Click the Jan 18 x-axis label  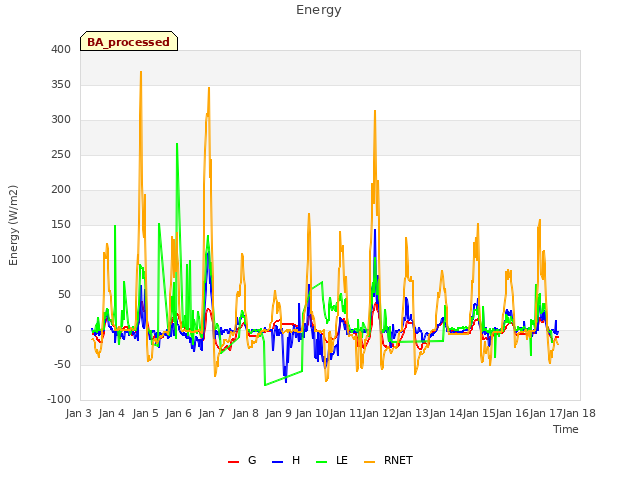pyautogui.click(x=579, y=413)
